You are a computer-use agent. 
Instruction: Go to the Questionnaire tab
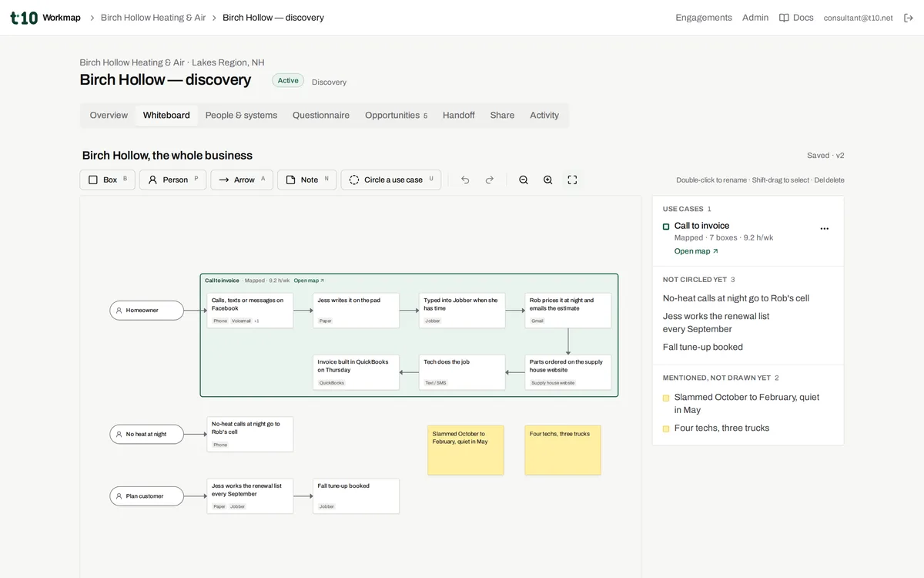coord(321,116)
